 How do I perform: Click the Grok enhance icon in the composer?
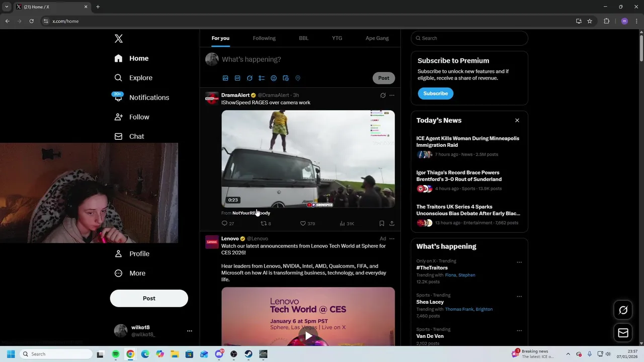[x=250, y=78]
